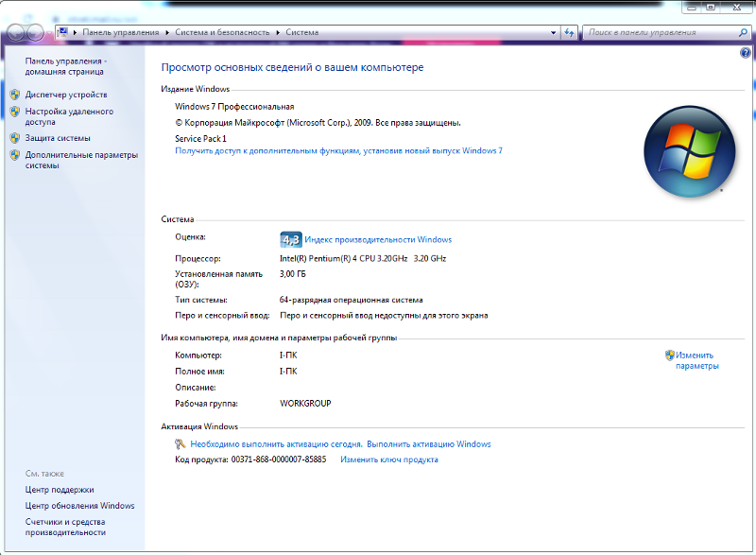This screenshot has width=756, height=555.
Task: Maximize the System window
Action: pyautogui.click(x=711, y=7)
